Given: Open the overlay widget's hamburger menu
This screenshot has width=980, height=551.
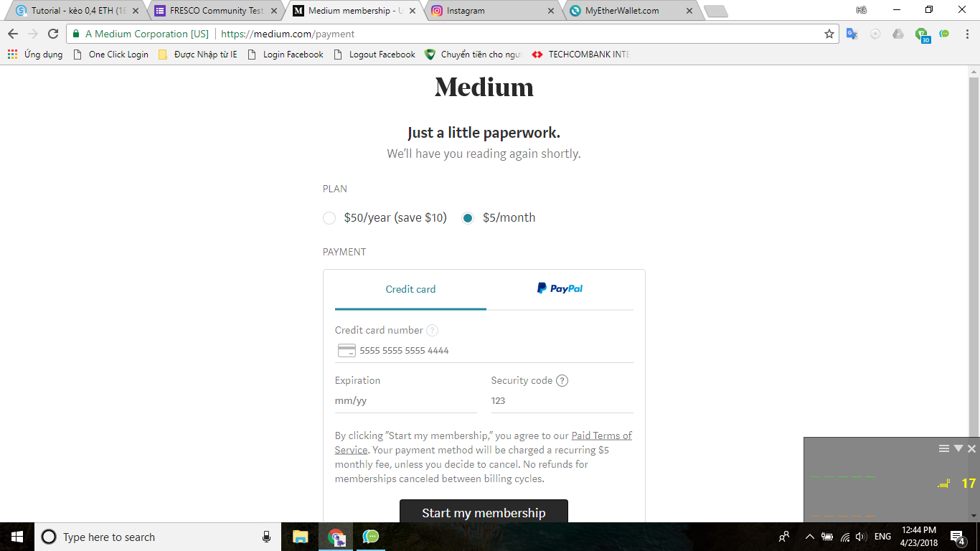Looking at the screenshot, I should point(944,448).
